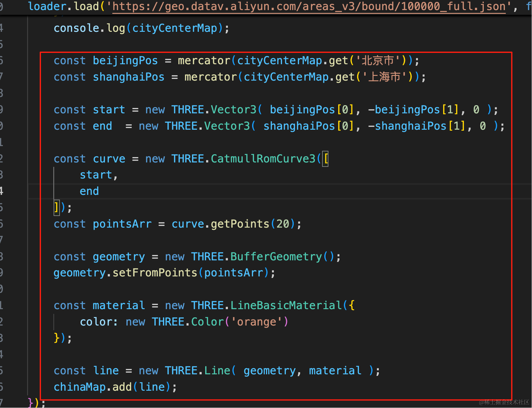
Task: Click the start variable in Vector3 declaration line
Action: [109, 110]
